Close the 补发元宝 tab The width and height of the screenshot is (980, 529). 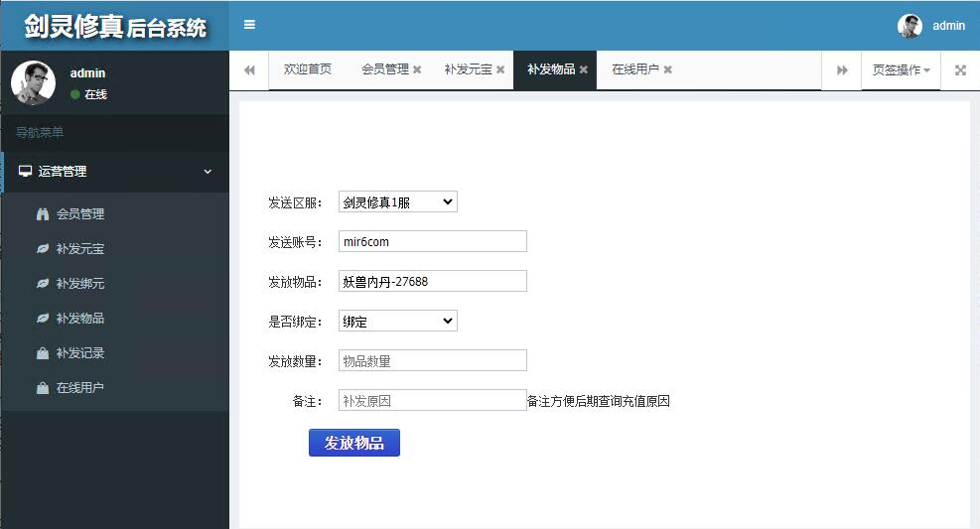coord(500,70)
